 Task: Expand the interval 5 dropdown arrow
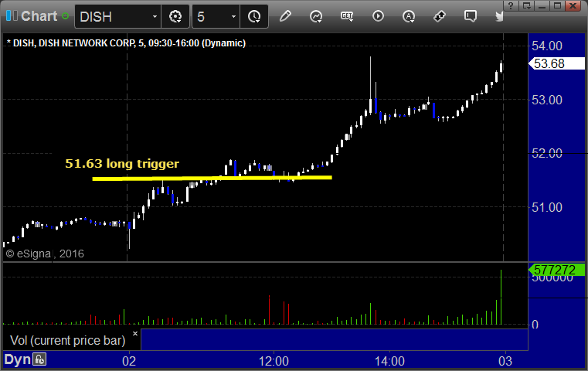pos(234,16)
